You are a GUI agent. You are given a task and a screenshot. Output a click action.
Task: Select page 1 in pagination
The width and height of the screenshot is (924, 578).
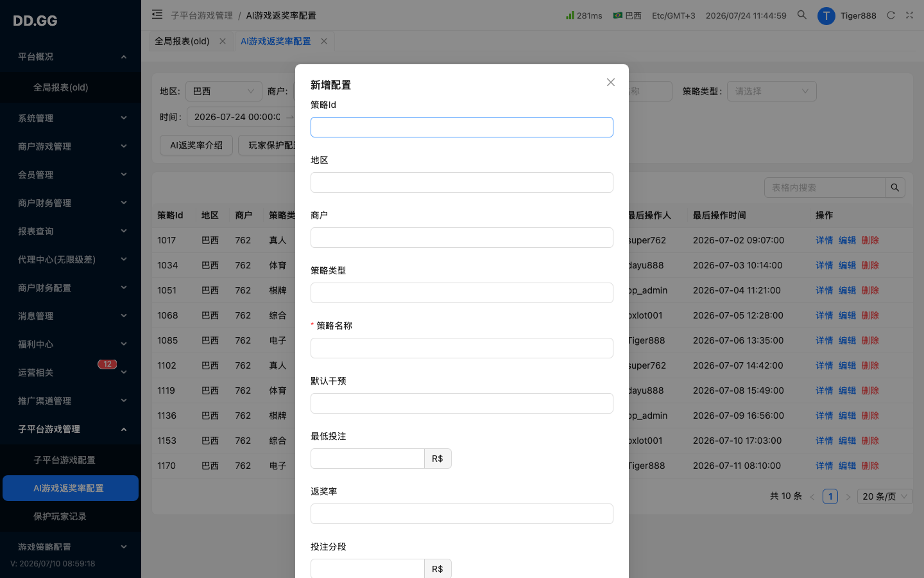pyautogui.click(x=830, y=496)
